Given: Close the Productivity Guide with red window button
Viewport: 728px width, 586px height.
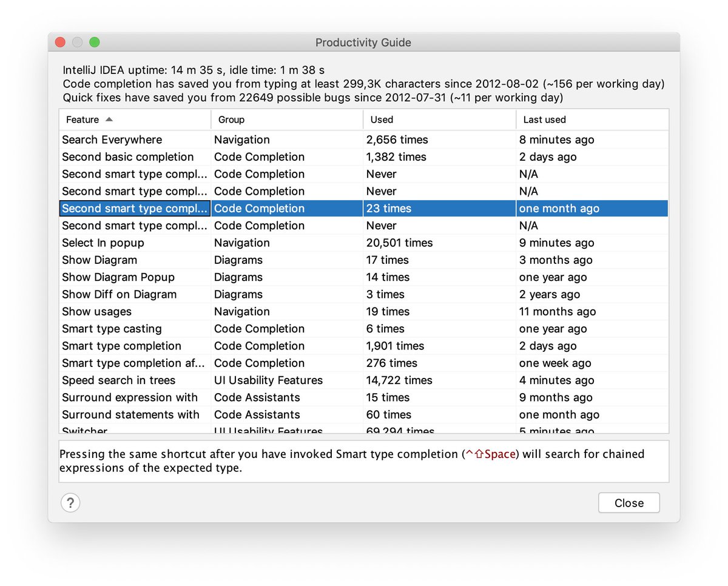Looking at the screenshot, I should [x=60, y=42].
